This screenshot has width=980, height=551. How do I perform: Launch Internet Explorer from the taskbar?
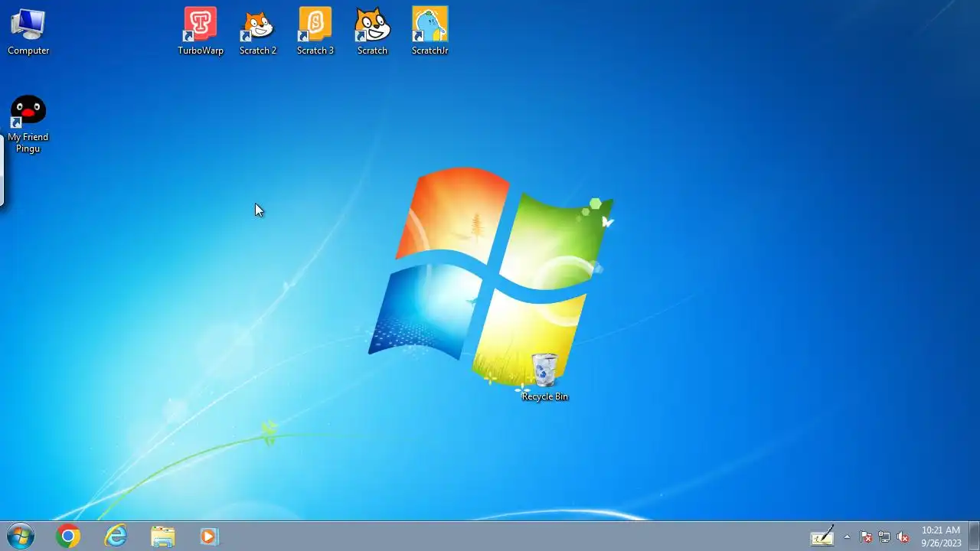pos(116,536)
